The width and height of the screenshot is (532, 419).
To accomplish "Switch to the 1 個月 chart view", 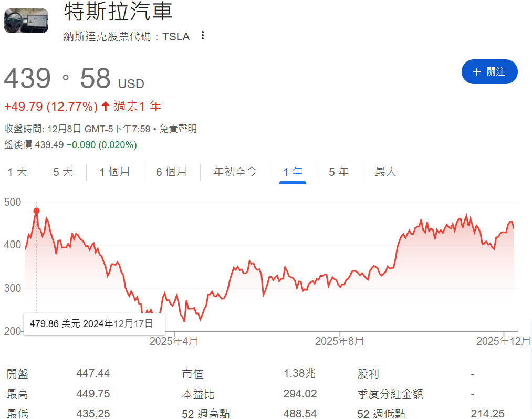I will [x=114, y=172].
